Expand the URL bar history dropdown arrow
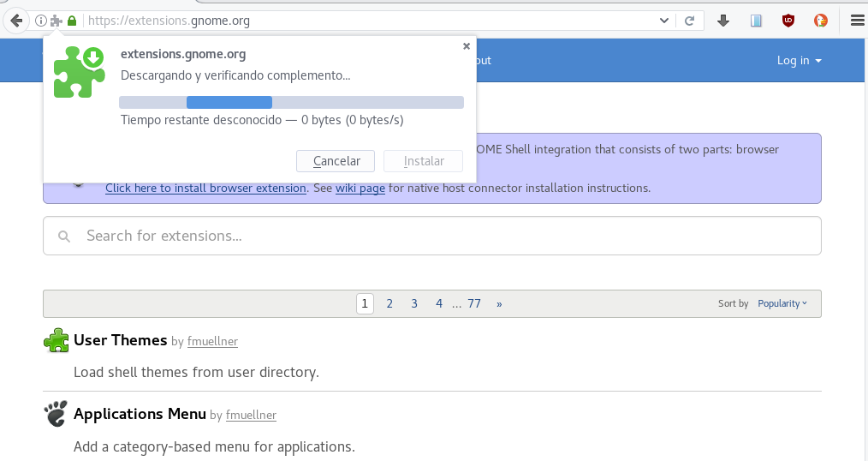Image resolution: width=868 pixels, height=461 pixels. pyautogui.click(x=664, y=21)
